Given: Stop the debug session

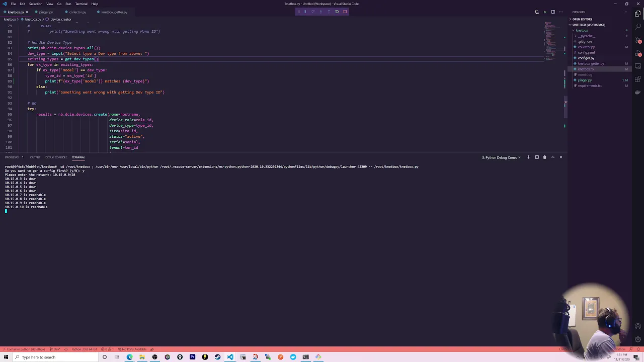Looking at the screenshot, I should tap(345, 12).
